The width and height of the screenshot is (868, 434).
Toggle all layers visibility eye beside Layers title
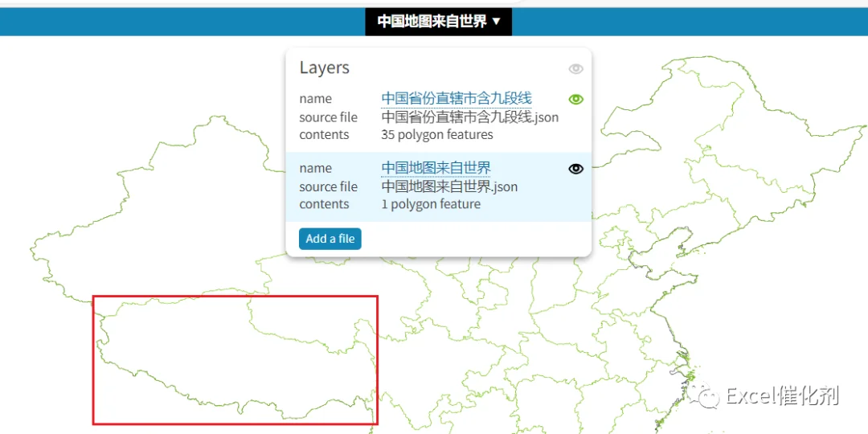[575, 69]
